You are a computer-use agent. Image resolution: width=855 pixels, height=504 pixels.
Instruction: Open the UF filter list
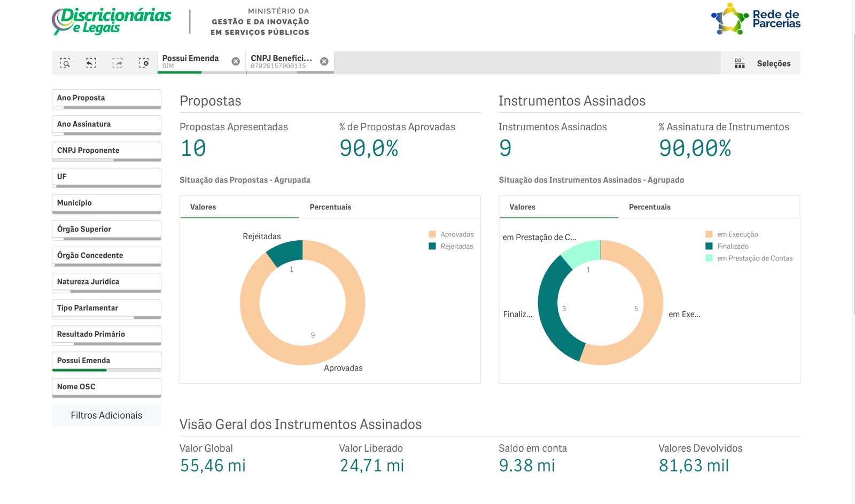[106, 177]
